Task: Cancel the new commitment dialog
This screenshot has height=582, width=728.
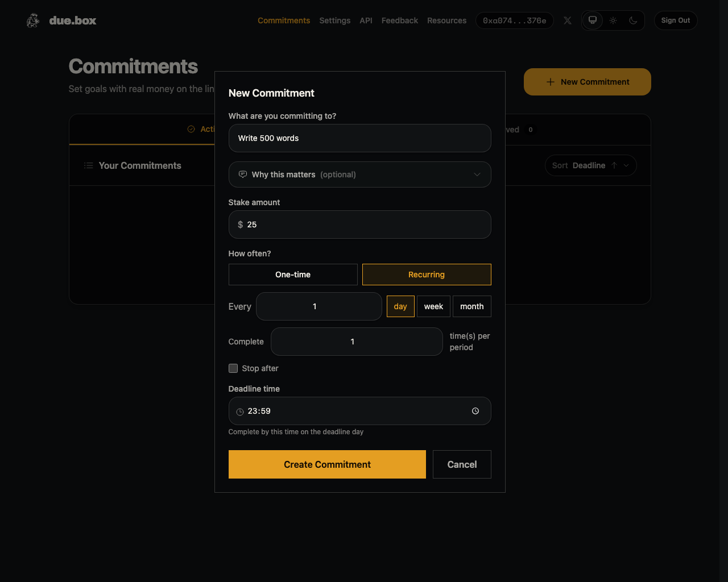Action: point(462,464)
